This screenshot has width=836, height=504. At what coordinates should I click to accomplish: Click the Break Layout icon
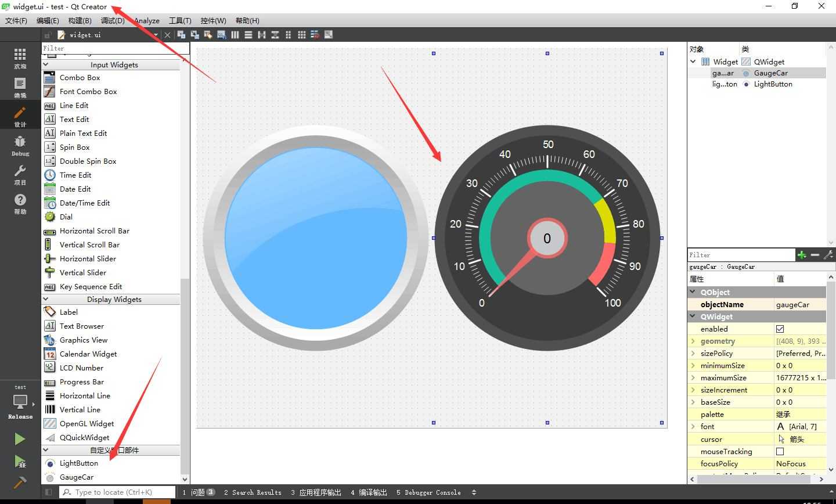click(x=315, y=35)
